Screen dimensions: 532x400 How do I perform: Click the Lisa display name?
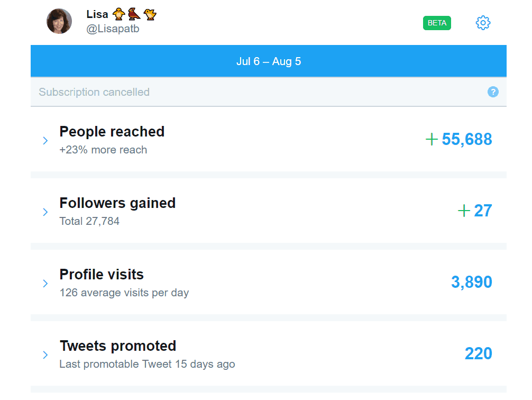point(96,14)
